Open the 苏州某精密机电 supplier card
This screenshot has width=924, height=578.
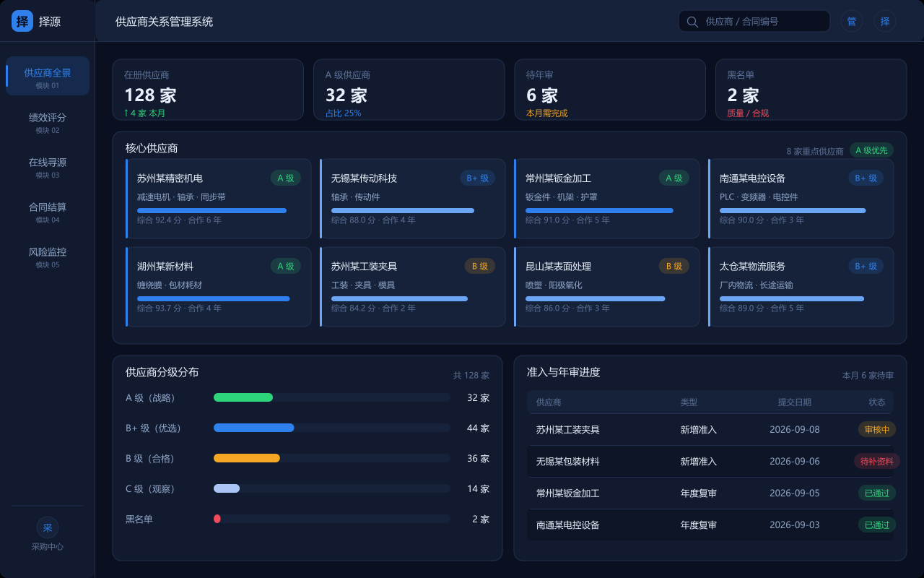[x=219, y=199]
